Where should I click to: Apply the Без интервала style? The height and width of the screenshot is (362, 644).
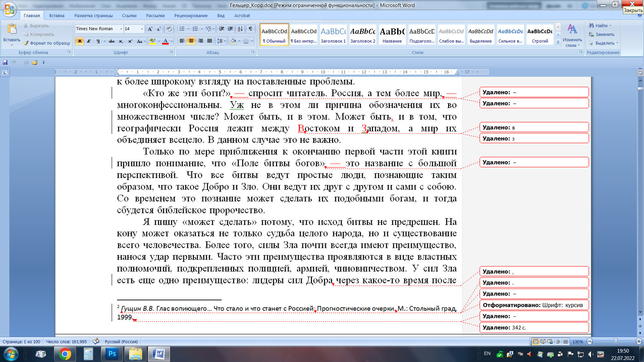(304, 34)
